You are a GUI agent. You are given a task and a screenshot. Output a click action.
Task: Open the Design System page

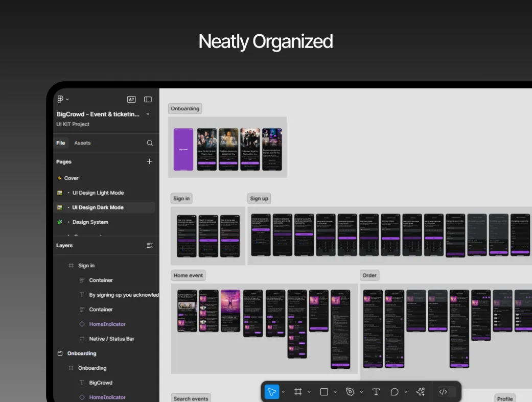click(x=90, y=222)
